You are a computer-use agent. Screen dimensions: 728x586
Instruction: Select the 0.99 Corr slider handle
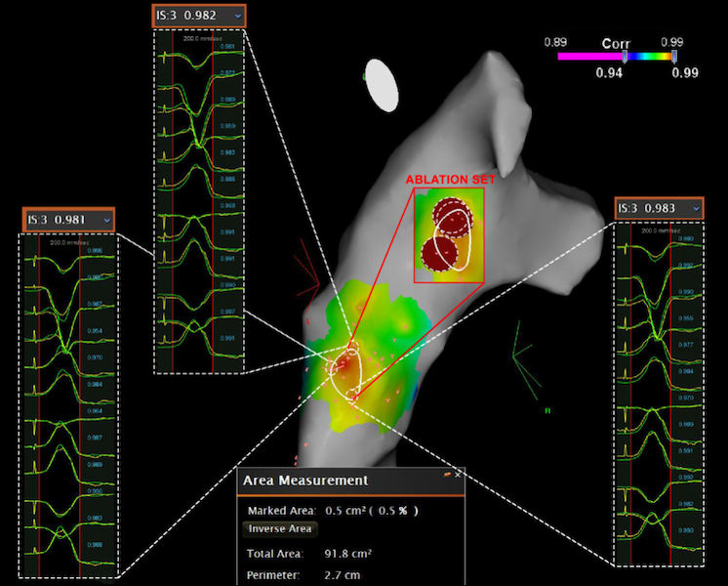coord(671,57)
